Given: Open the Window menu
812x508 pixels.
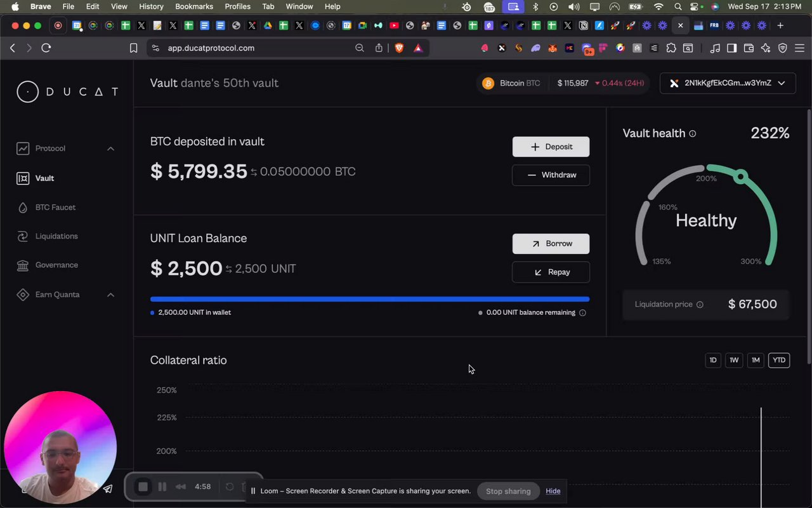Looking at the screenshot, I should coord(299,6).
